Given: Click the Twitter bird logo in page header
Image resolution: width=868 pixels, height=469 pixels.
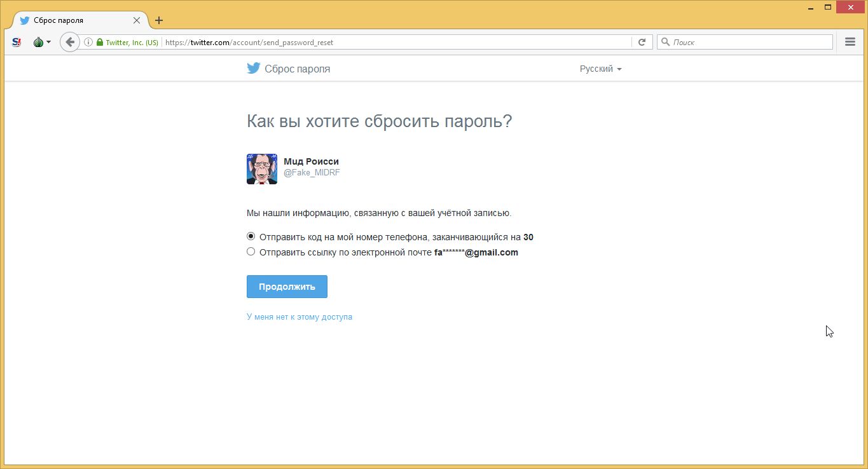Looking at the screenshot, I should (x=254, y=69).
